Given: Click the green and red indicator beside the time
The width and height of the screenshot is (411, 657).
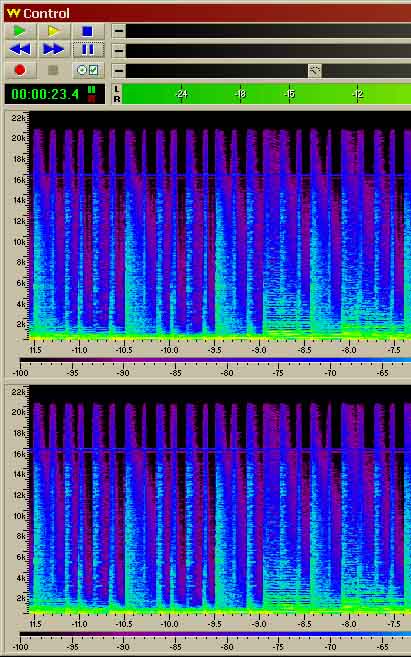Looking at the screenshot, I should [x=92, y=94].
